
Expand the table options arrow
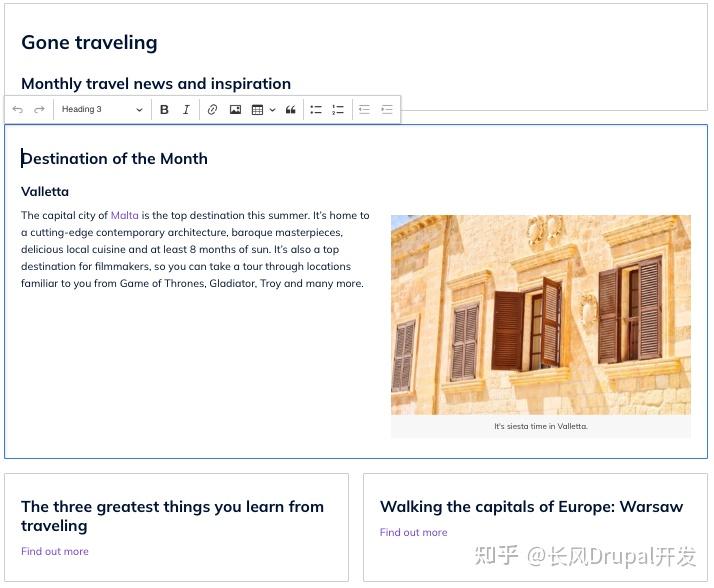click(272, 109)
